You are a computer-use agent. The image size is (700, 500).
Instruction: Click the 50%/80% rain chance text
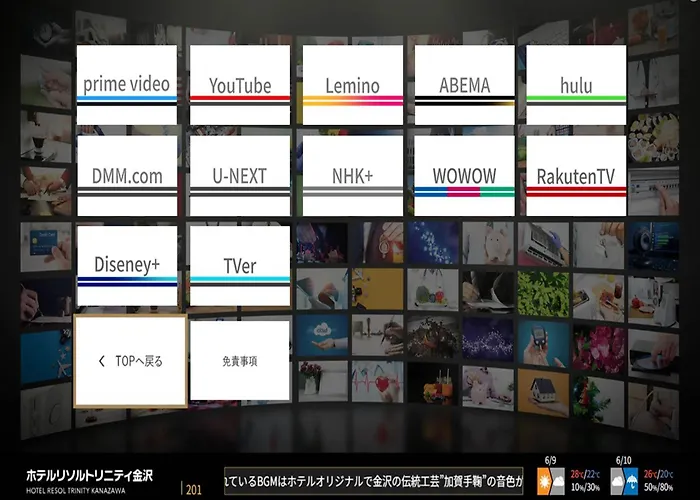coord(658,487)
